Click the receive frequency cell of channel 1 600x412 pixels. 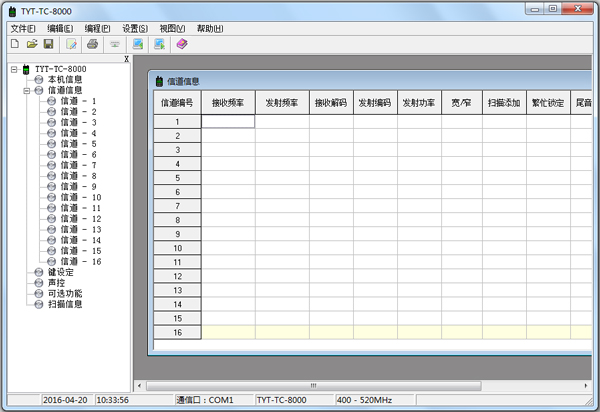click(x=228, y=122)
